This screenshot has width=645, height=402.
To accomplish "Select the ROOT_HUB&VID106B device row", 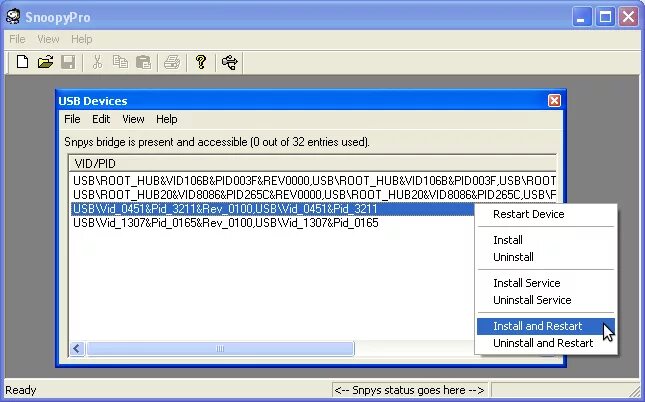I will 313,181.
